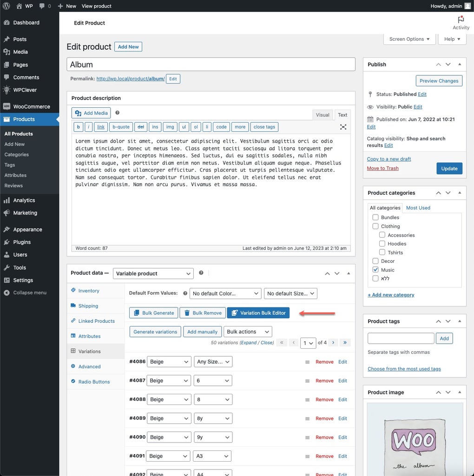Click the comments bubble icon in the admin bar
This screenshot has height=476, width=474.
coord(41,6)
